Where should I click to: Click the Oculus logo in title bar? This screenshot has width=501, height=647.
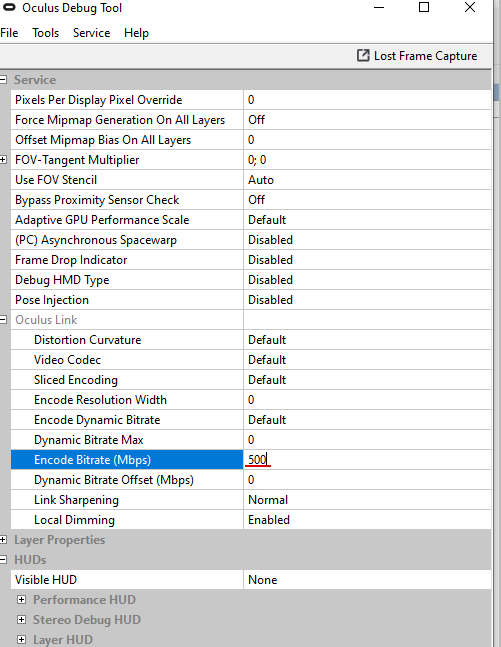tap(9, 7)
